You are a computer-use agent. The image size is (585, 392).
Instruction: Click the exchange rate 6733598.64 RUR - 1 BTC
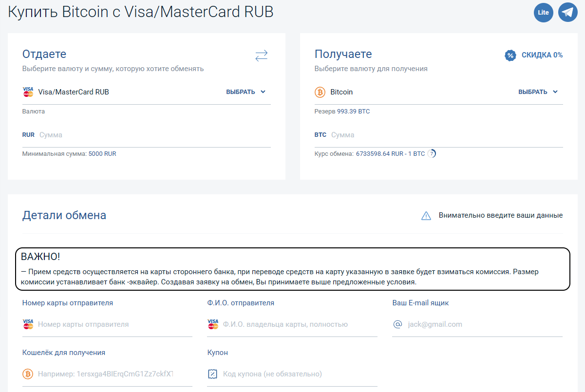point(390,154)
